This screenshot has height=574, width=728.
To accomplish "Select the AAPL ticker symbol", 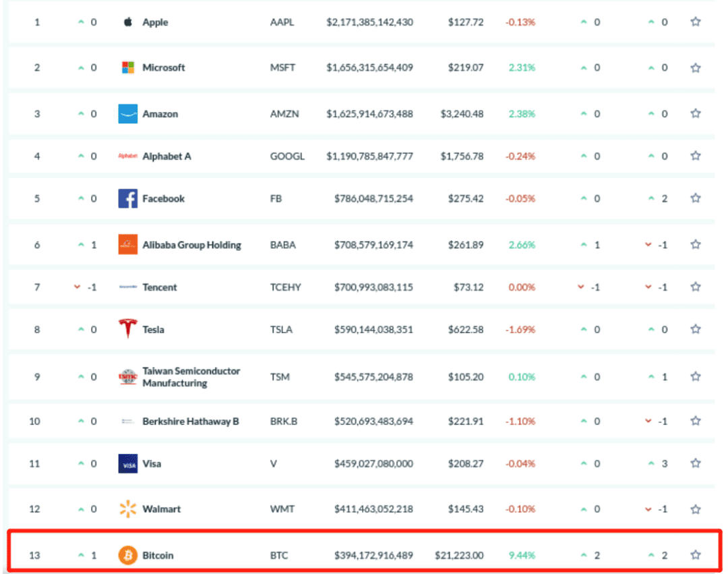I will (282, 22).
